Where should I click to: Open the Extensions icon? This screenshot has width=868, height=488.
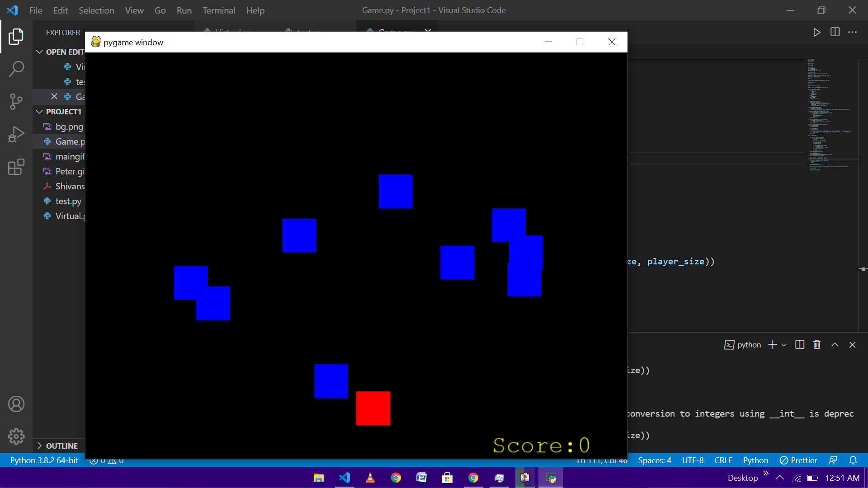[x=16, y=167]
